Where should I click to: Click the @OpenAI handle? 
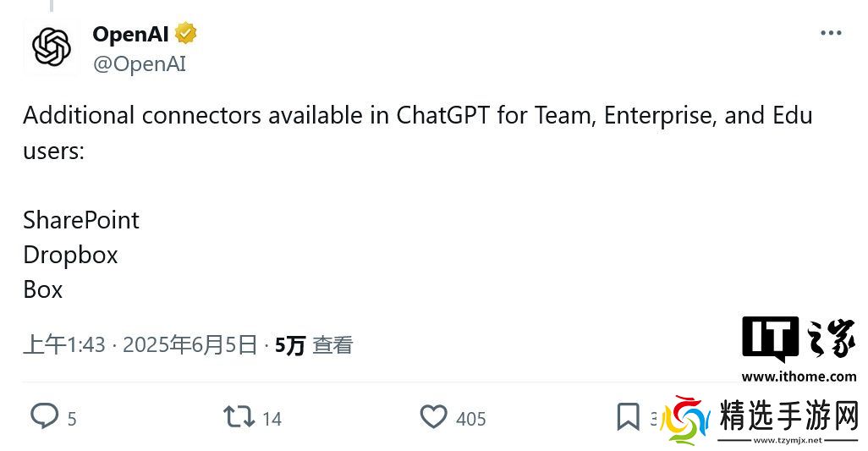click(139, 64)
